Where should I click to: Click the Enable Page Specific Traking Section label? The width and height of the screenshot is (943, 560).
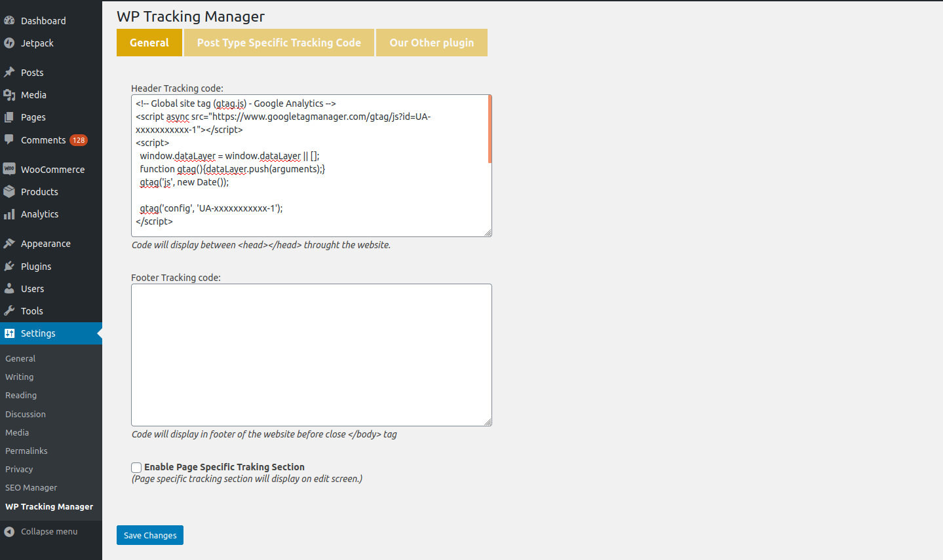tap(224, 467)
